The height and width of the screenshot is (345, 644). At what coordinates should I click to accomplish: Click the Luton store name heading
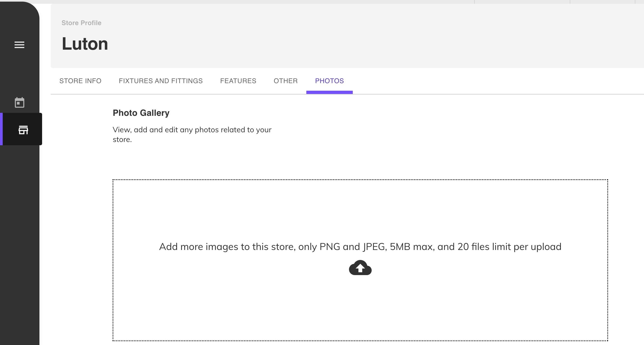[85, 44]
